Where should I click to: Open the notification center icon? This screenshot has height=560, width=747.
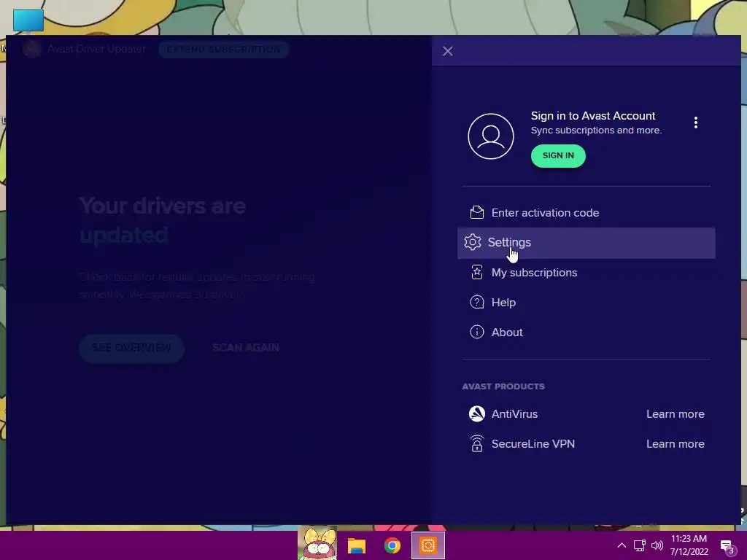click(x=727, y=547)
